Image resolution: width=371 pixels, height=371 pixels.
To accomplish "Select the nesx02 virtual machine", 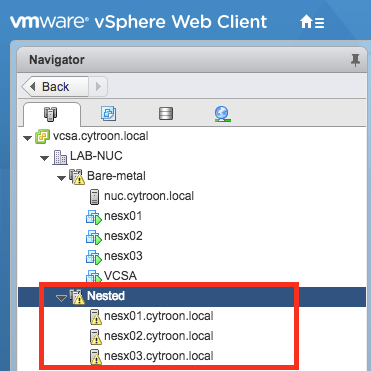I will [x=123, y=236].
